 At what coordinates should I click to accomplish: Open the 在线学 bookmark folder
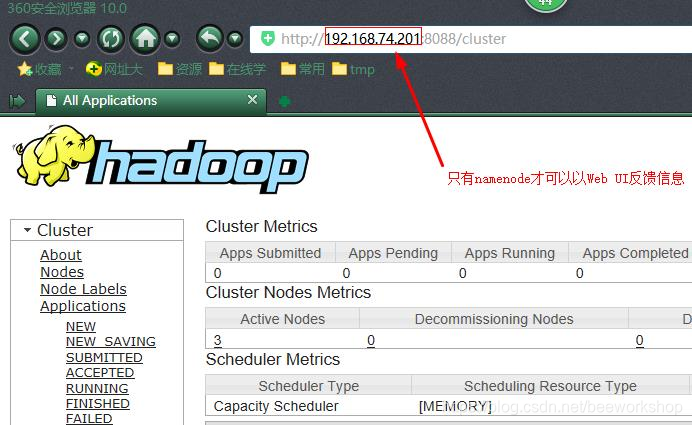[x=237, y=69]
